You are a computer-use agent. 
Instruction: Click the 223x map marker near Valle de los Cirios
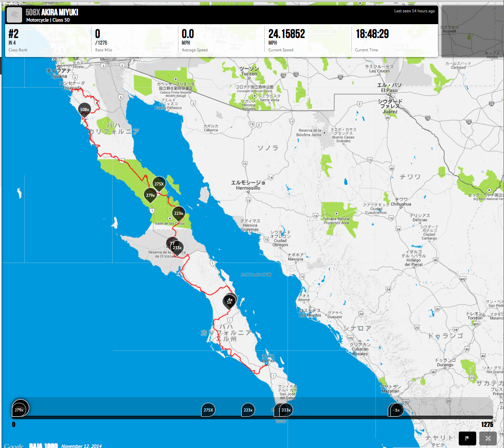tap(178, 213)
